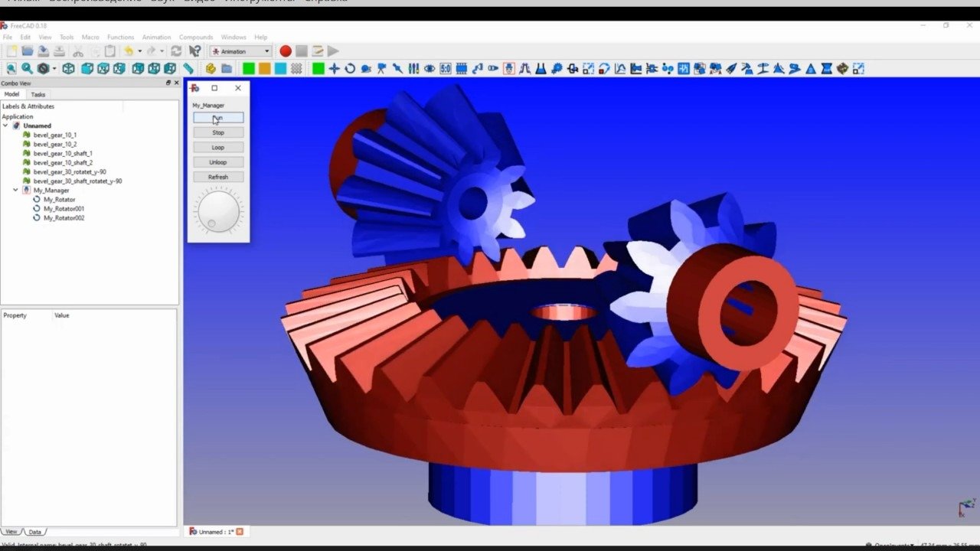Open the draw style dropdown arrow

tap(54, 69)
